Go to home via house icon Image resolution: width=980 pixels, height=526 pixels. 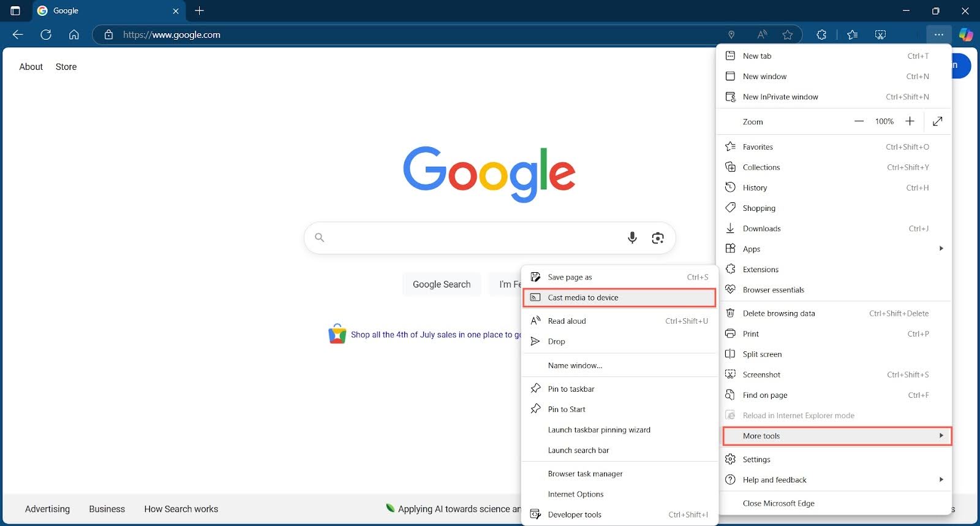tap(74, 35)
